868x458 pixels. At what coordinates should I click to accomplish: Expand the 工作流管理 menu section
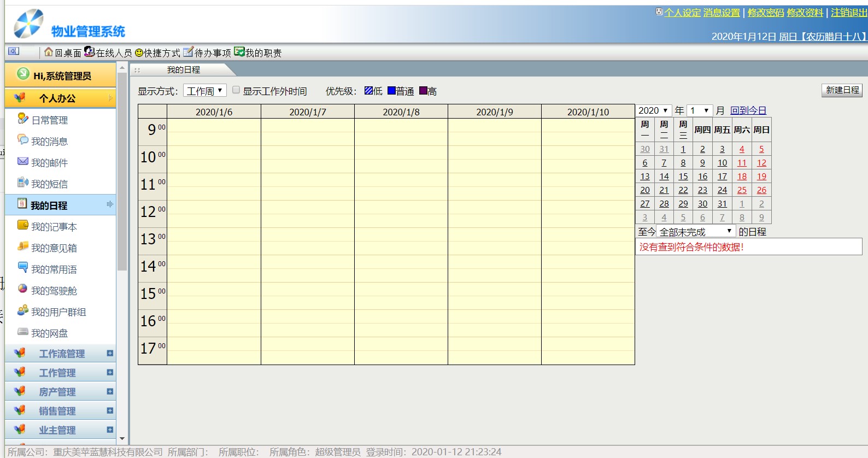click(110, 354)
